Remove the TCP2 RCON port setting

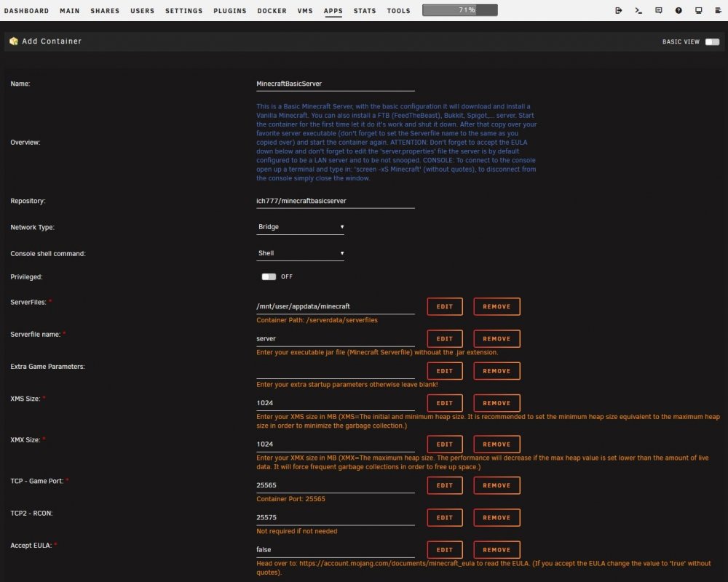(496, 517)
